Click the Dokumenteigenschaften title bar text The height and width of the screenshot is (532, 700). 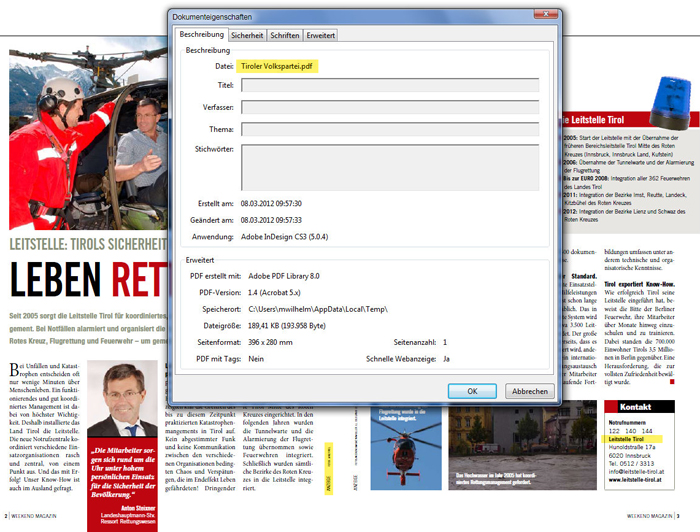[x=212, y=17]
